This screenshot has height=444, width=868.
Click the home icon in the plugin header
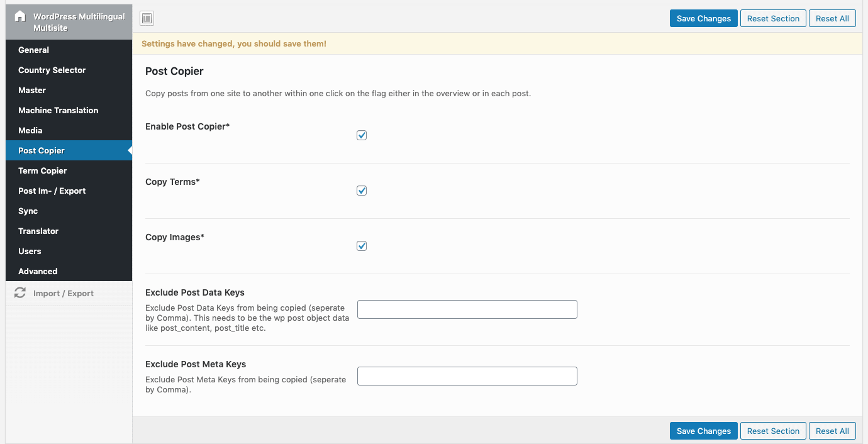(x=19, y=16)
